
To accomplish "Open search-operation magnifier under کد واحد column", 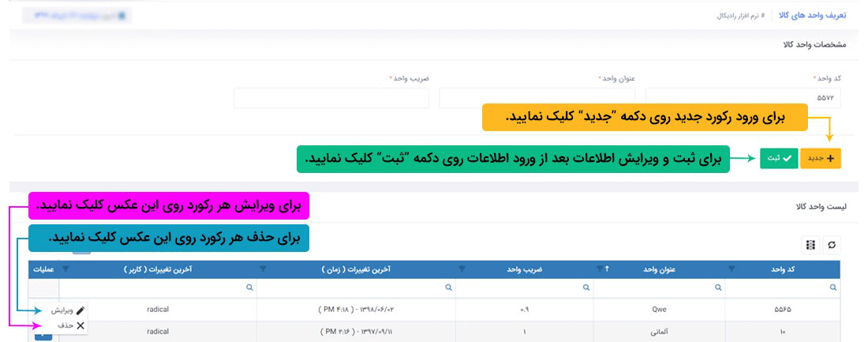I will click(833, 288).
